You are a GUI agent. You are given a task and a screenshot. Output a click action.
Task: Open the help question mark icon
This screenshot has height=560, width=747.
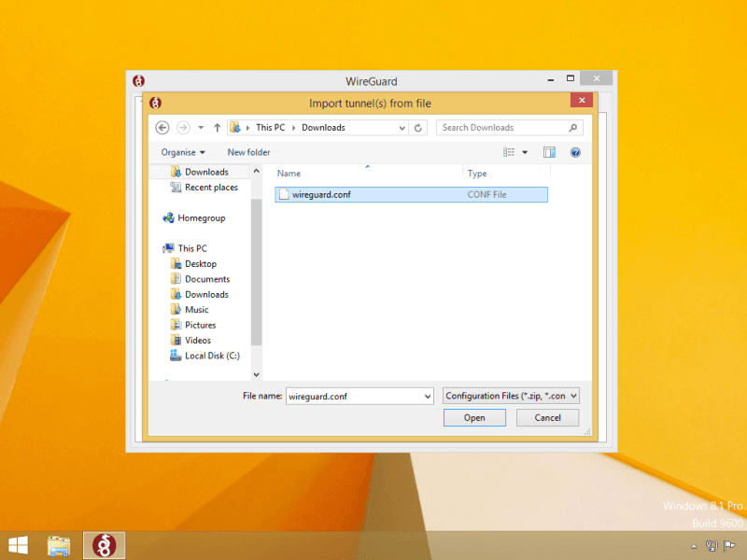[575, 152]
